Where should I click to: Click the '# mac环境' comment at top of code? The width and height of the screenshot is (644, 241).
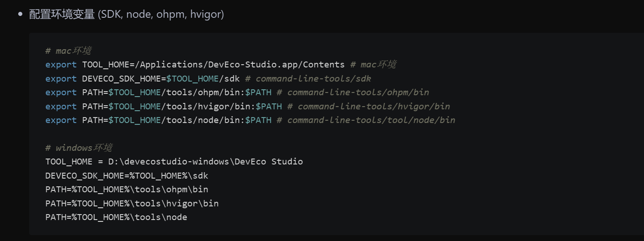click(x=68, y=51)
